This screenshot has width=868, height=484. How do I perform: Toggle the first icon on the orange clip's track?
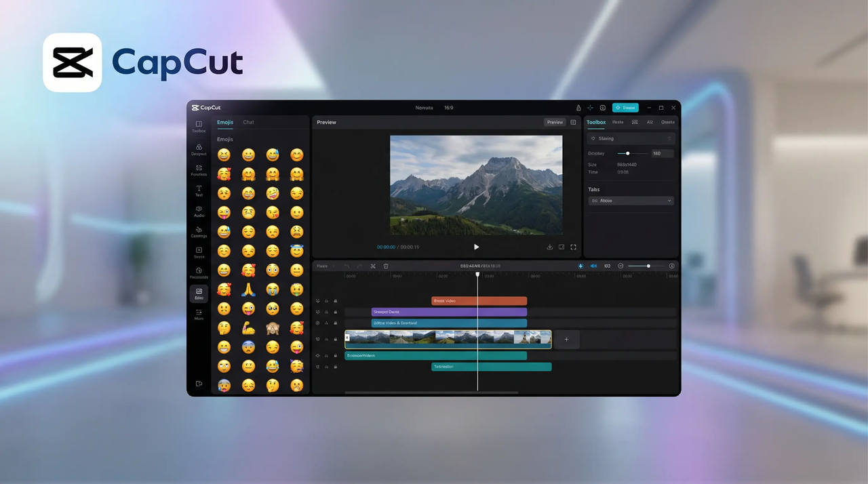(317, 301)
